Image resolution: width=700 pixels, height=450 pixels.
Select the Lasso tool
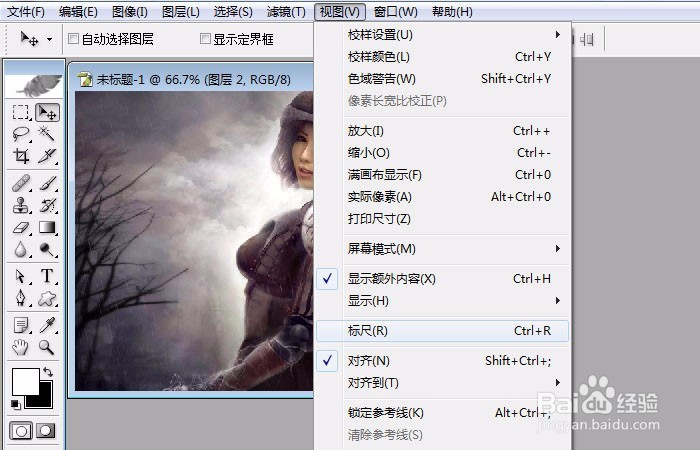tap(21, 133)
